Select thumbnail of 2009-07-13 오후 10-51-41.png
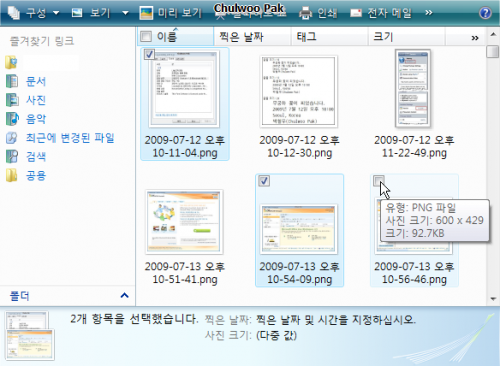The image size is (500, 366). (x=184, y=222)
